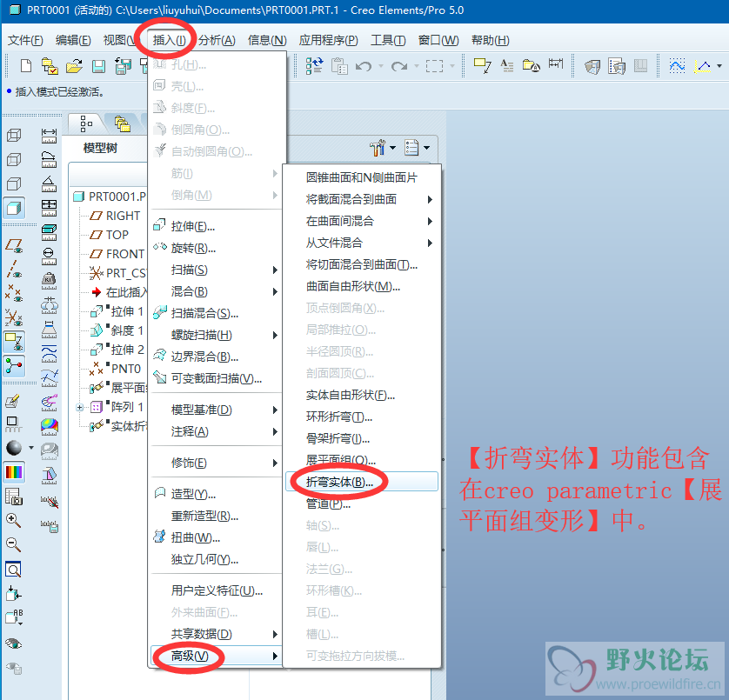Choose 可变截面扫描(V)... menu item
This screenshot has height=700, width=729.
tap(216, 379)
